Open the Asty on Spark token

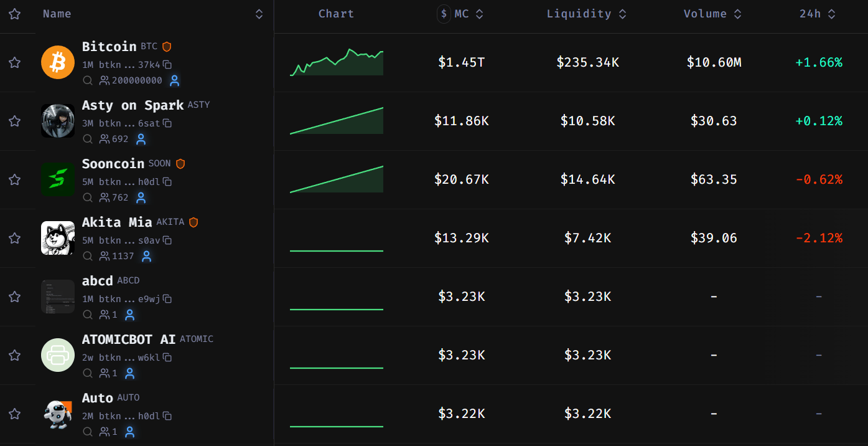[133, 105]
